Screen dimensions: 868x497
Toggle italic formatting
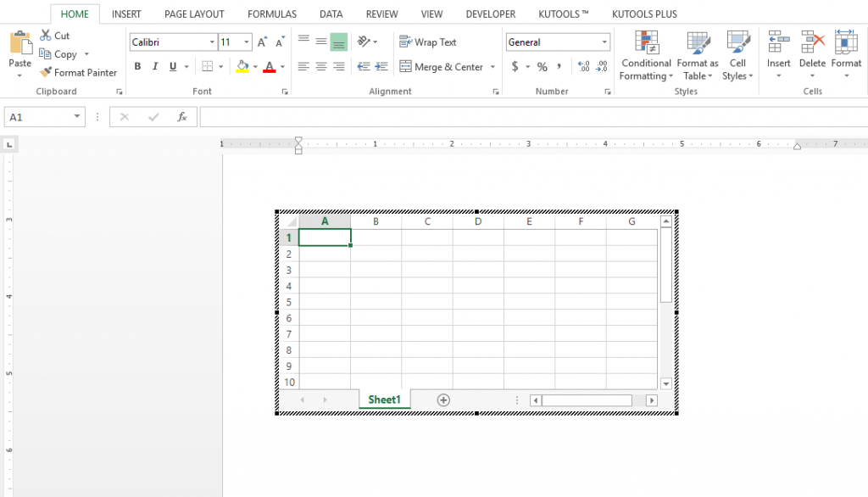pyautogui.click(x=154, y=66)
